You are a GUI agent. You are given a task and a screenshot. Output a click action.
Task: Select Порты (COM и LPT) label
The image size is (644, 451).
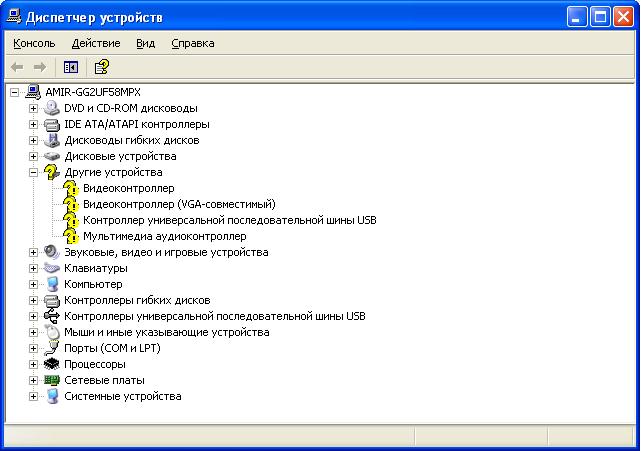tap(112, 348)
